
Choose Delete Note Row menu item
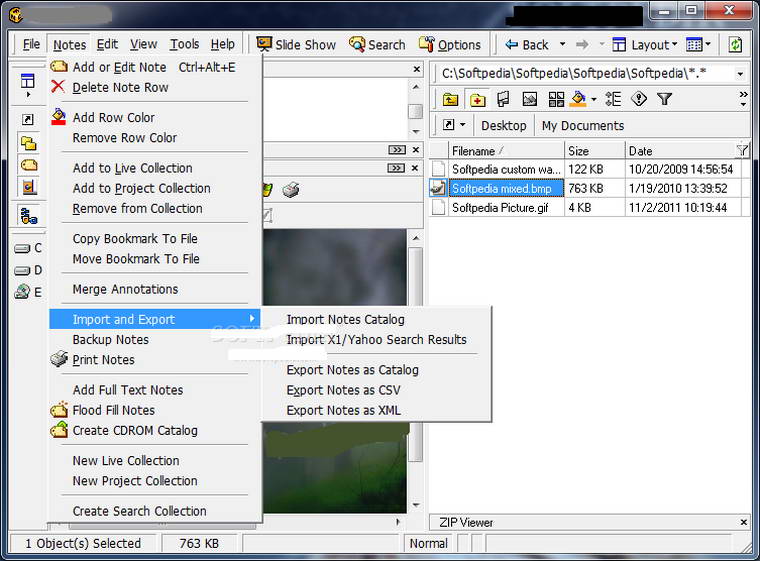pos(155,87)
